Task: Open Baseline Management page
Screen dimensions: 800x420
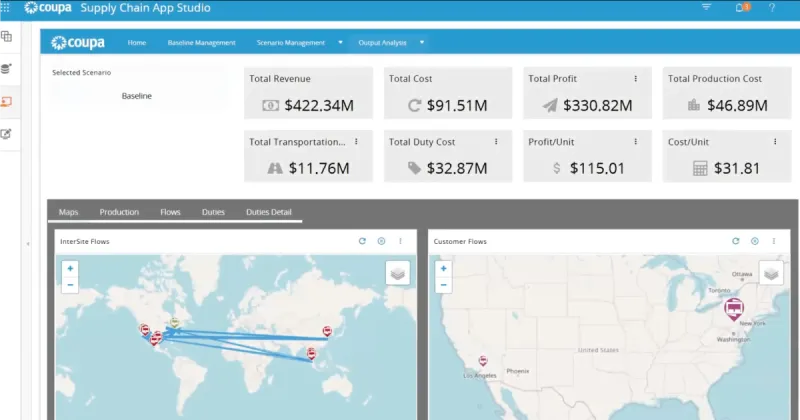Action: 201,43
